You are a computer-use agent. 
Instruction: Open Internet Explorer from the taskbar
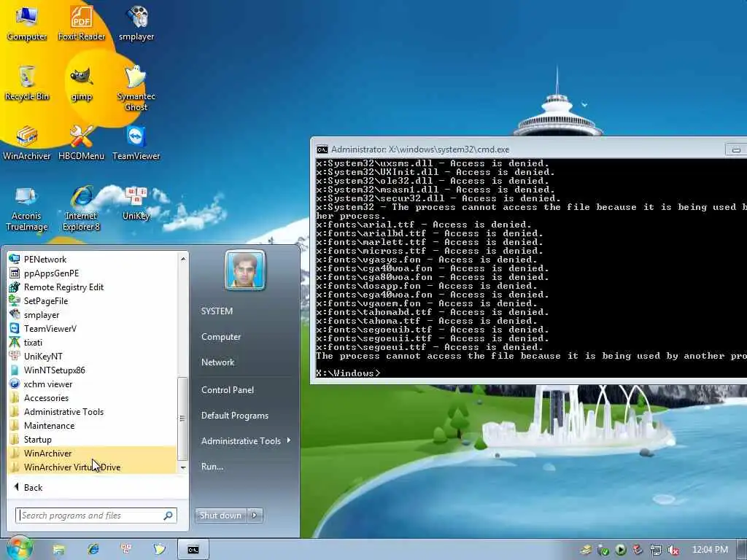point(93,550)
